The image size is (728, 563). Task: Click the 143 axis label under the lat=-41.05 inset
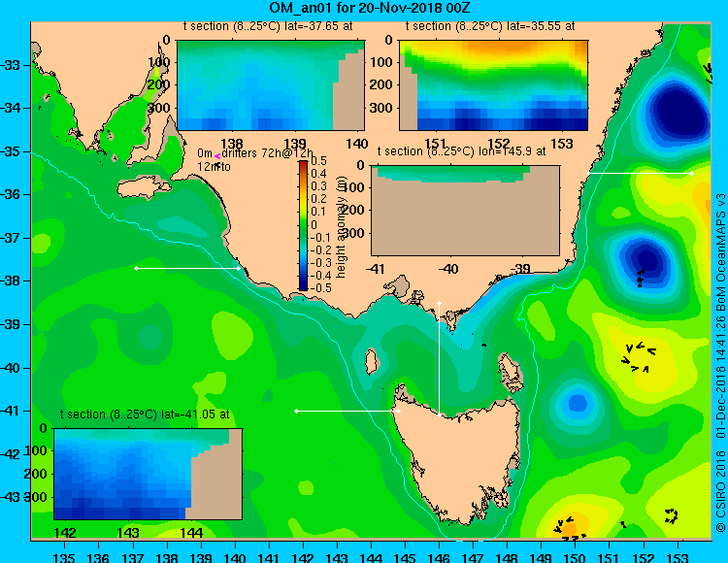(128, 532)
